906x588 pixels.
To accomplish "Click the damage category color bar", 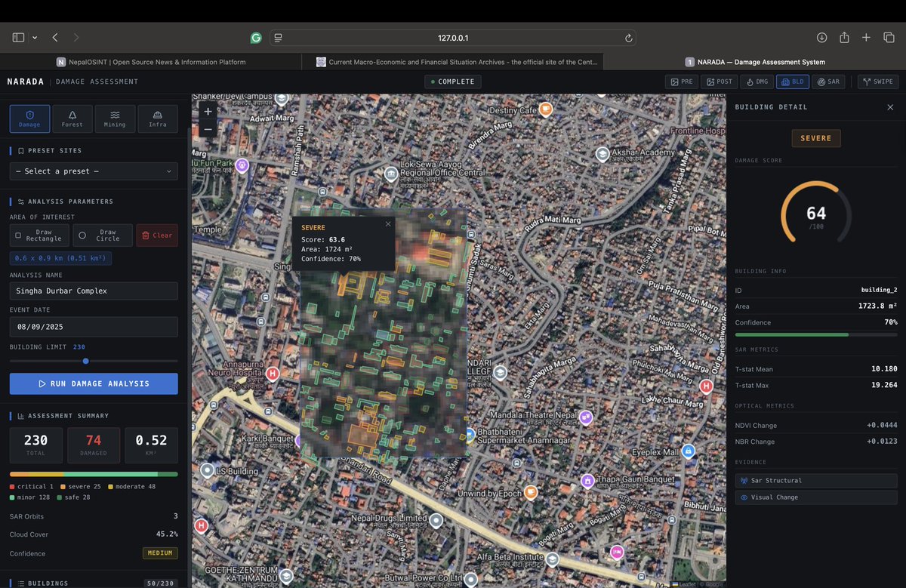I will 94,474.
